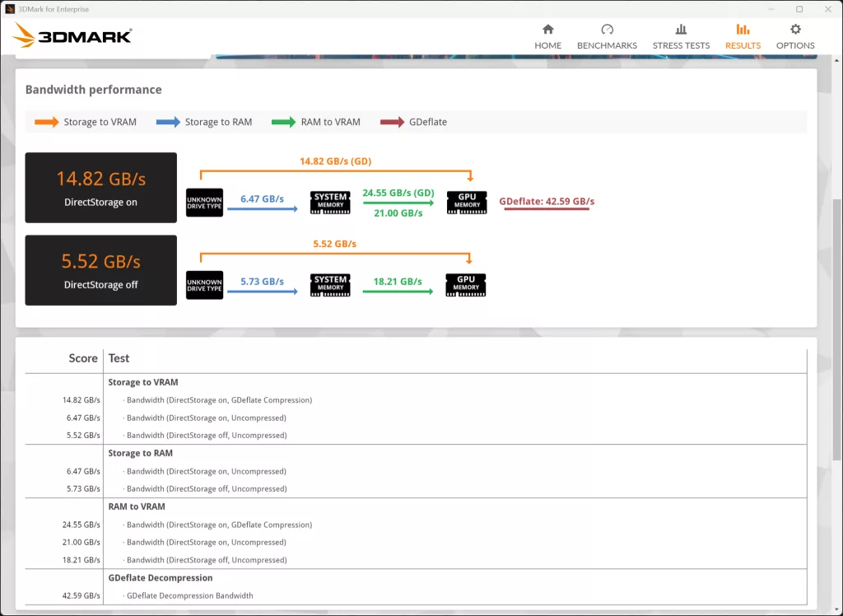The image size is (843, 616).
Task: Click the orange Storage to VRAM legend arrow
Action: [47, 122]
